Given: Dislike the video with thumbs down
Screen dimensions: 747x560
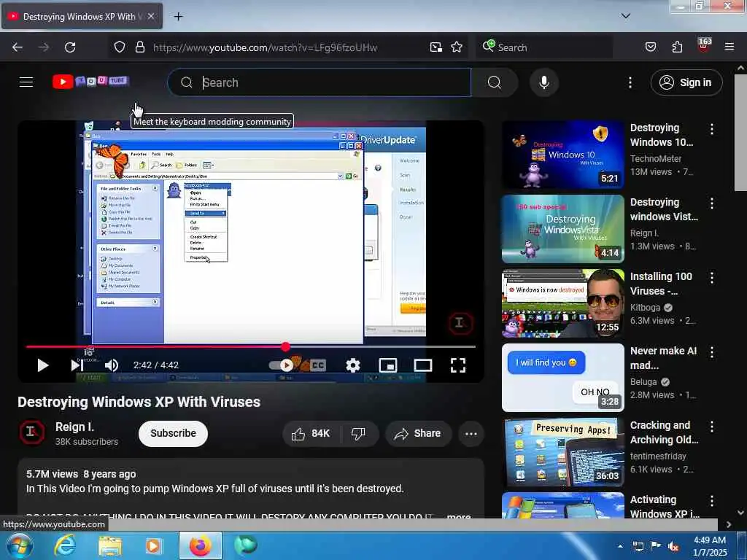Looking at the screenshot, I should [x=358, y=433].
